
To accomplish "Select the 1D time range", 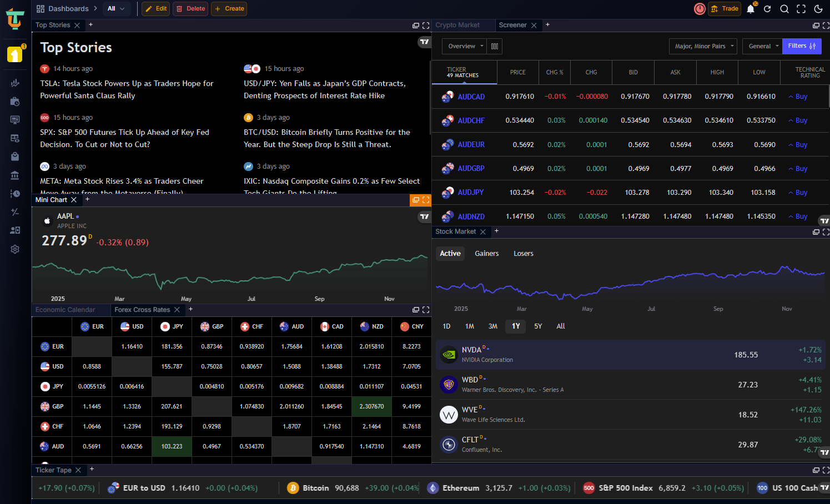I will click(446, 326).
